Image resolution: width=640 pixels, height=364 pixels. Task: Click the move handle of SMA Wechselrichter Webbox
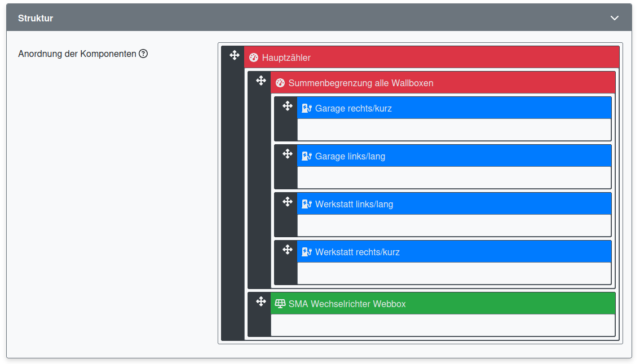261,301
